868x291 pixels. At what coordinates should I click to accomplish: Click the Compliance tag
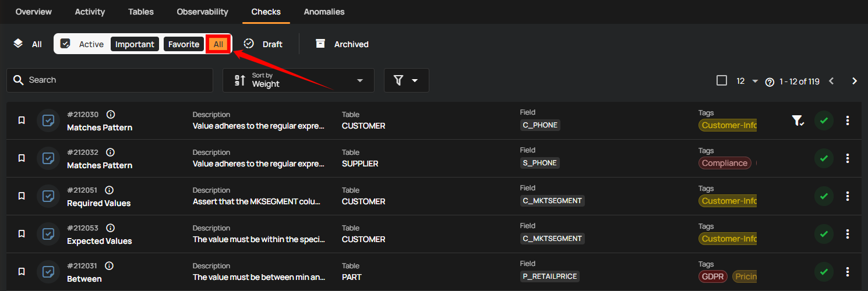tap(725, 163)
